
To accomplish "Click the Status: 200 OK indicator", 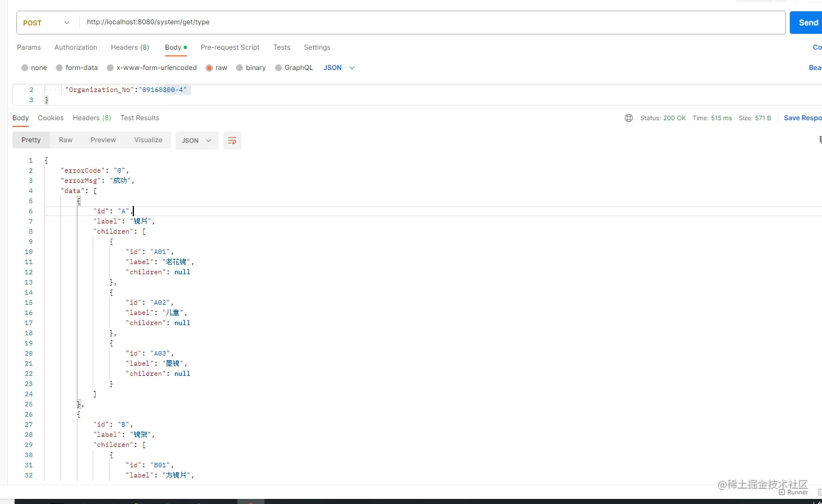I will tap(663, 118).
